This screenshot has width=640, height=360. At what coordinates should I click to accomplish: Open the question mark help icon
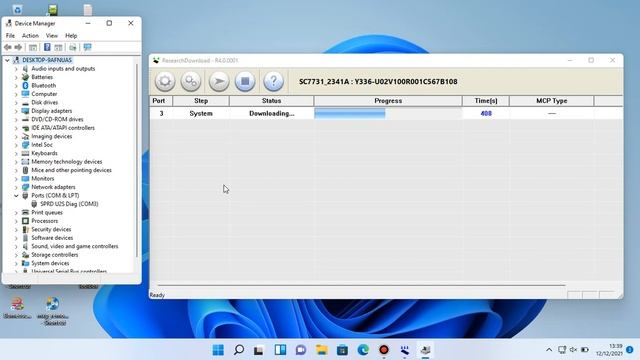point(273,81)
